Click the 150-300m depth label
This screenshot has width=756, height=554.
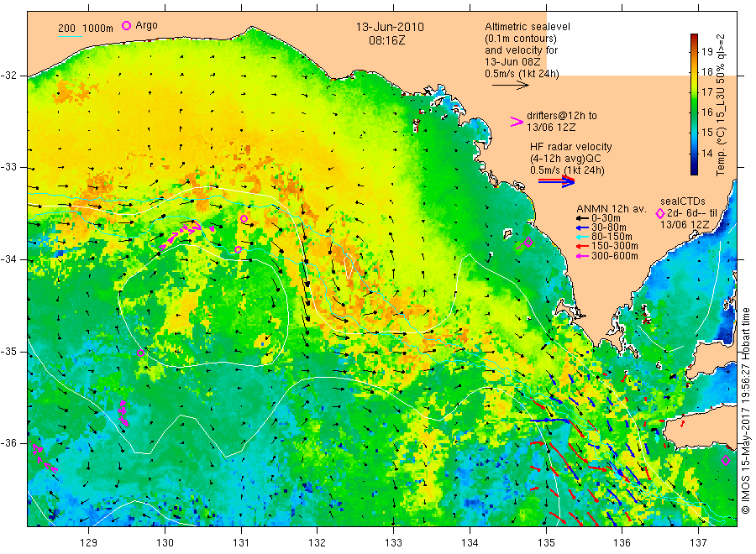pos(615,246)
